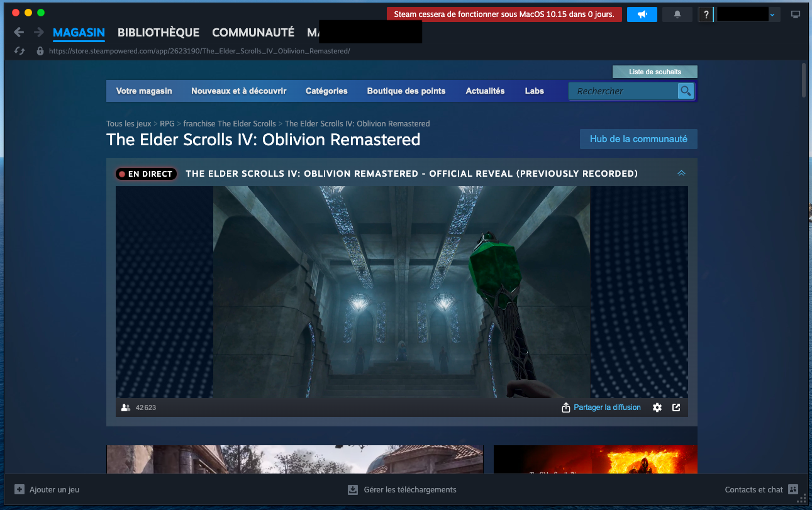Pop out the broadcast in new window
The image size is (812, 510).
point(676,407)
